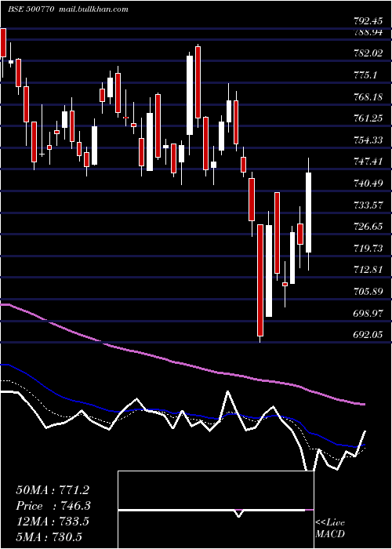Click the 768.18 price axis label

pos(368,96)
